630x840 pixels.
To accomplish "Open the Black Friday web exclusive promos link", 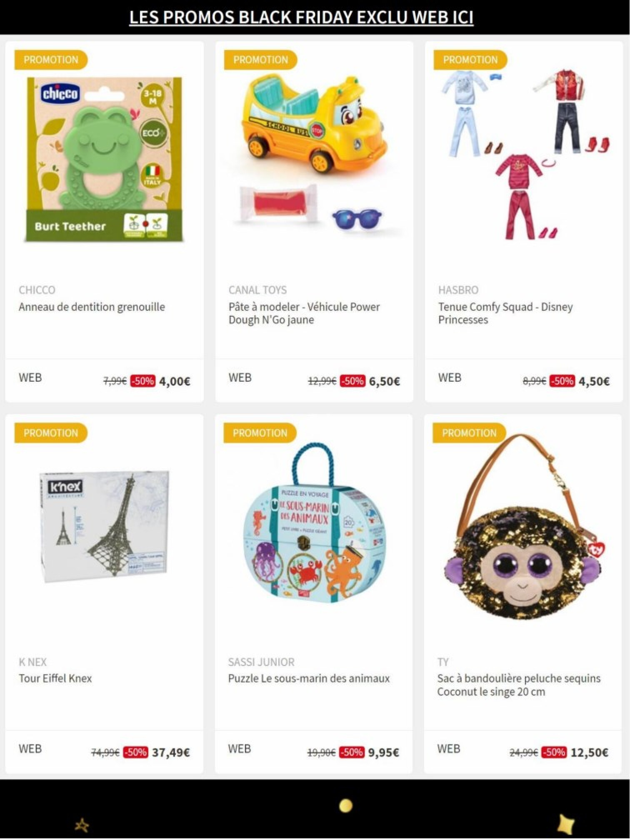I will (x=301, y=17).
